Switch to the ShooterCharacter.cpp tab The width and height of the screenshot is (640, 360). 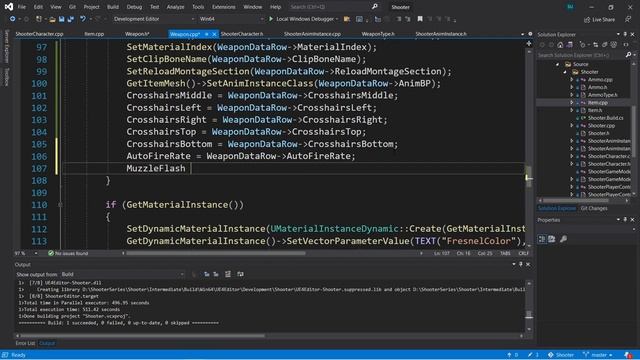coord(39,34)
